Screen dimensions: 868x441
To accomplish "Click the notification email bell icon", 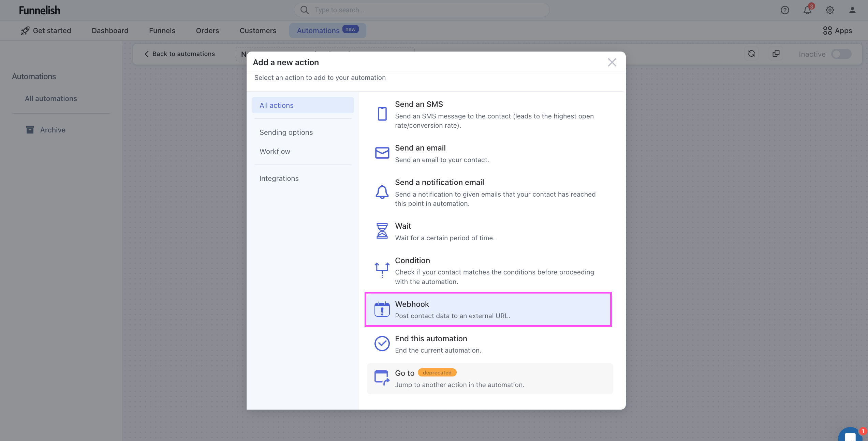I will point(382,192).
